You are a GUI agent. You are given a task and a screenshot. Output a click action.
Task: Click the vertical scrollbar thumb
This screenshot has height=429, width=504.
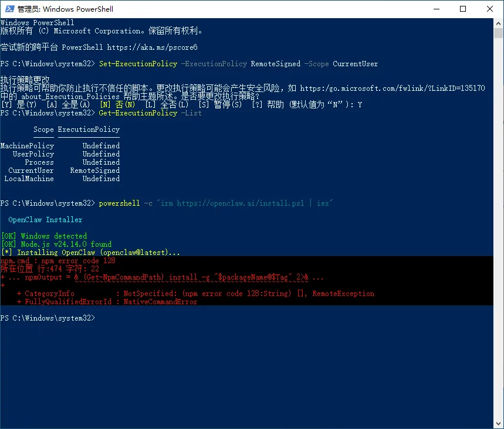tap(498, 33)
